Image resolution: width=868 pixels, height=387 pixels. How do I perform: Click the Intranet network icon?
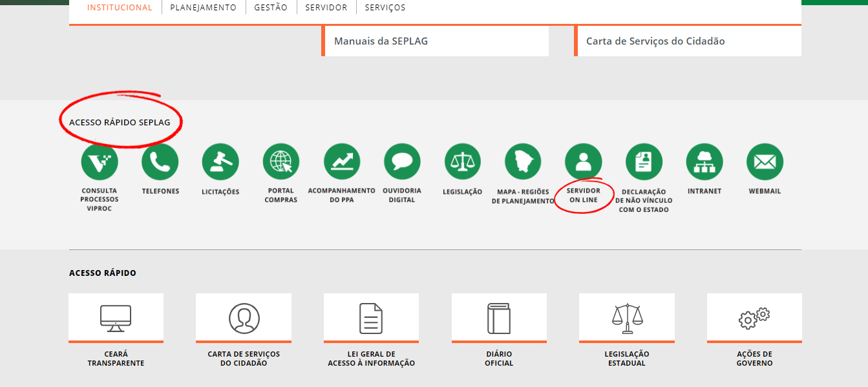point(704,162)
